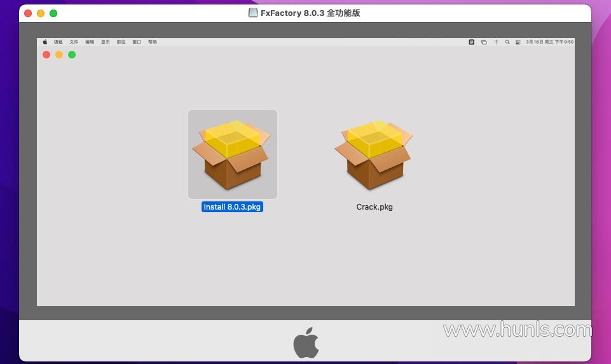Image resolution: width=611 pixels, height=364 pixels.
Task: Select the Crack.pkg package icon
Action: [373, 154]
